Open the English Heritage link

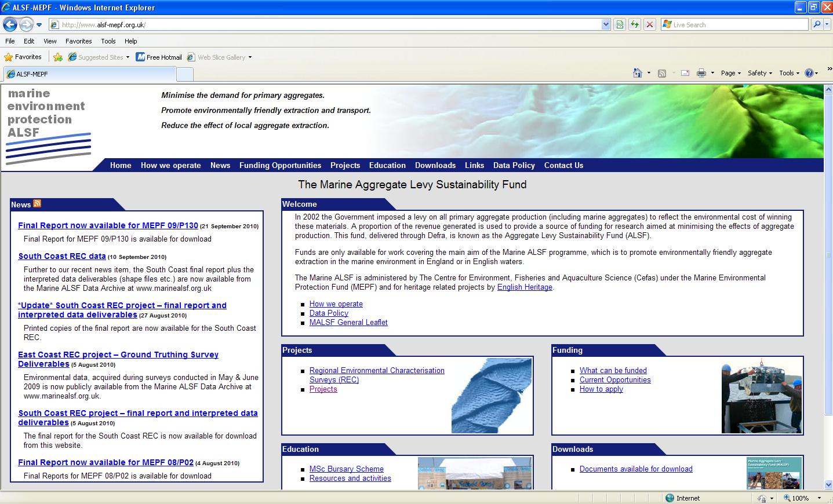coord(525,287)
